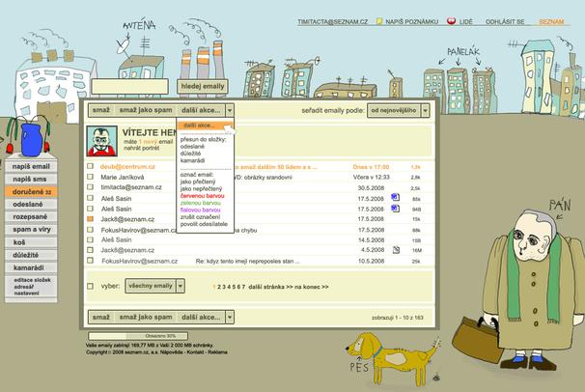Image resolution: width=585 pixels, height=392 pixels.
Task: Check the 'vyber' select checkbox below the list
Action: (92, 286)
